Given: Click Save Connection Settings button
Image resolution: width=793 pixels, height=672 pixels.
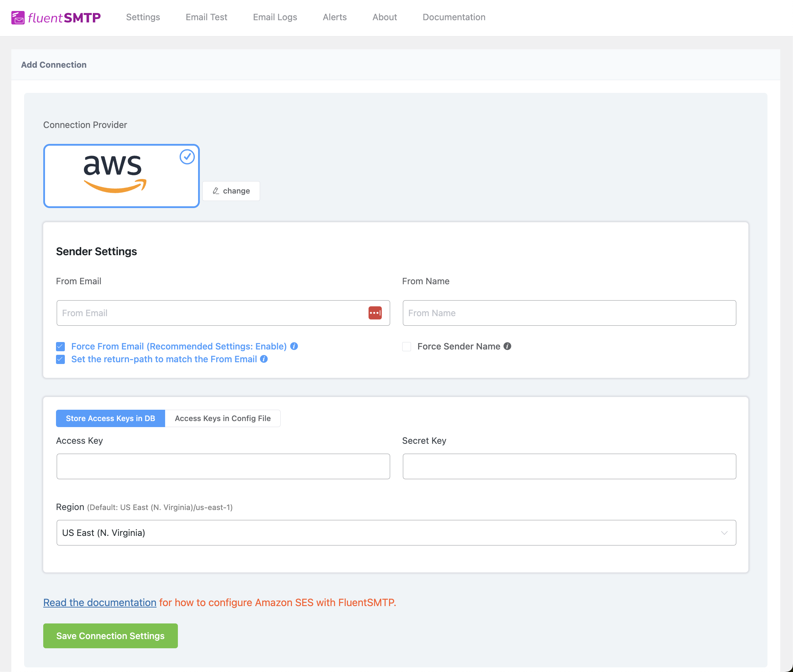Looking at the screenshot, I should point(111,636).
